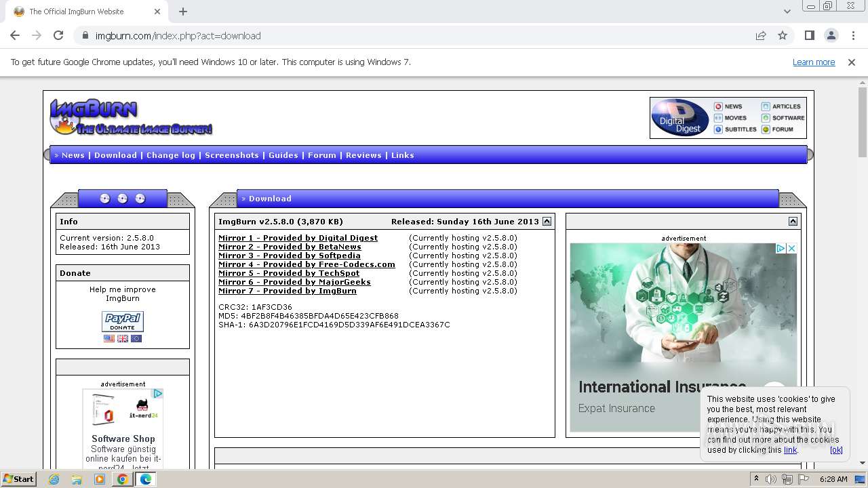Open a new browser tab
The height and width of the screenshot is (488, 868).
183,12
